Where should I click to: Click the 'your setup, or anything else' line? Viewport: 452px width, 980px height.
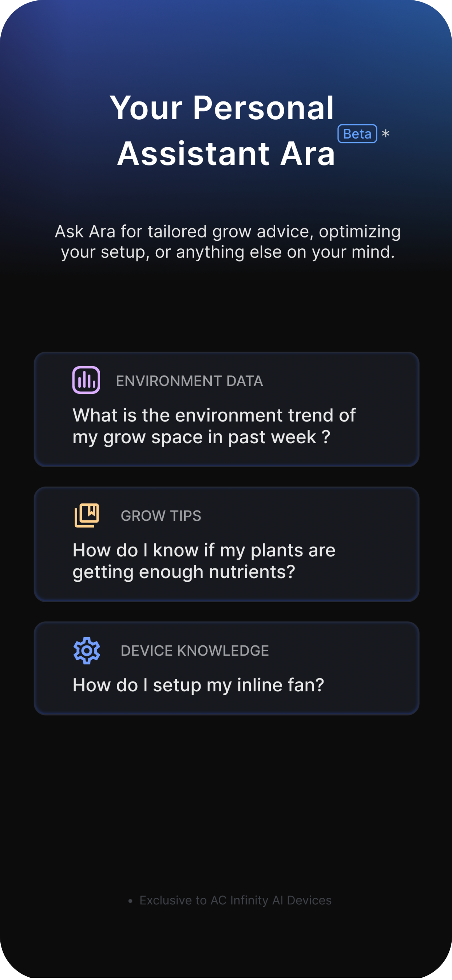point(228,252)
